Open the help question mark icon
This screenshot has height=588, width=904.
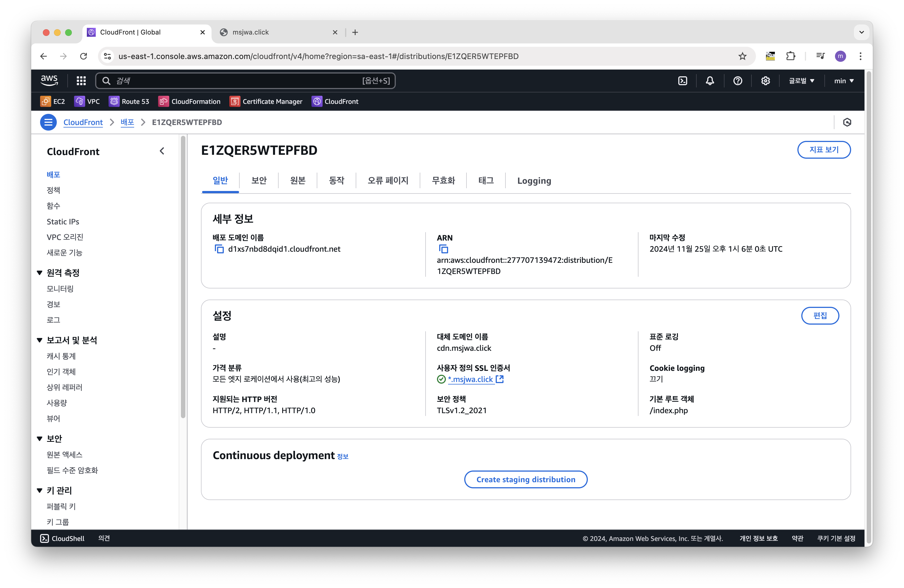[737, 80]
